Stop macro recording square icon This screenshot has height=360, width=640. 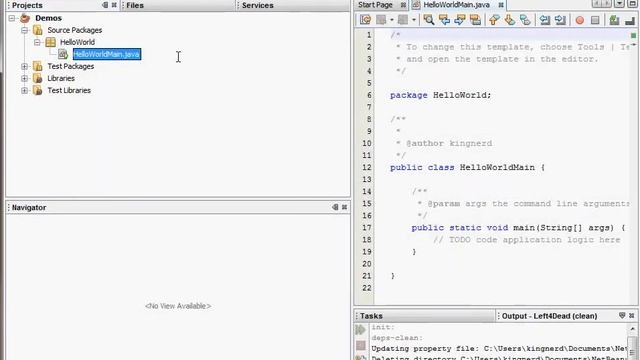(x=595, y=20)
